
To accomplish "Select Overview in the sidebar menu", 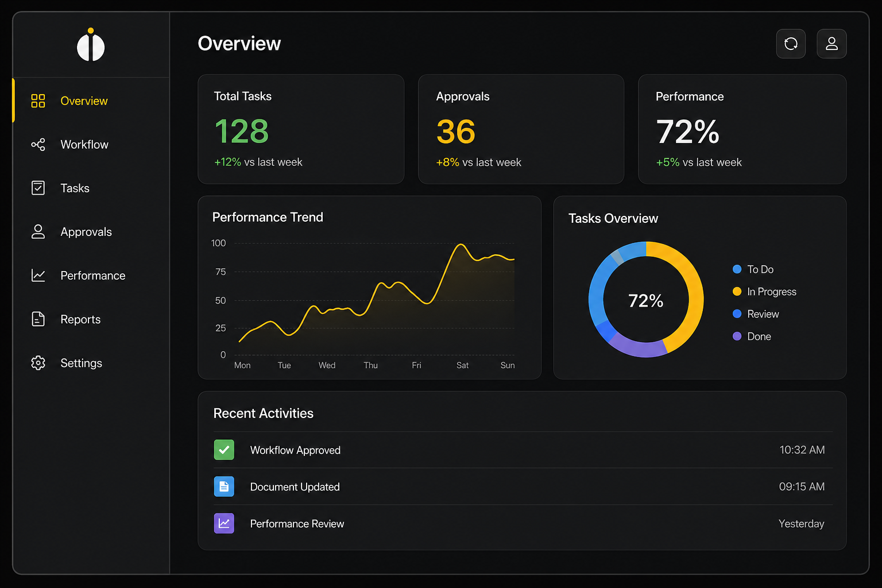I will 84,100.
